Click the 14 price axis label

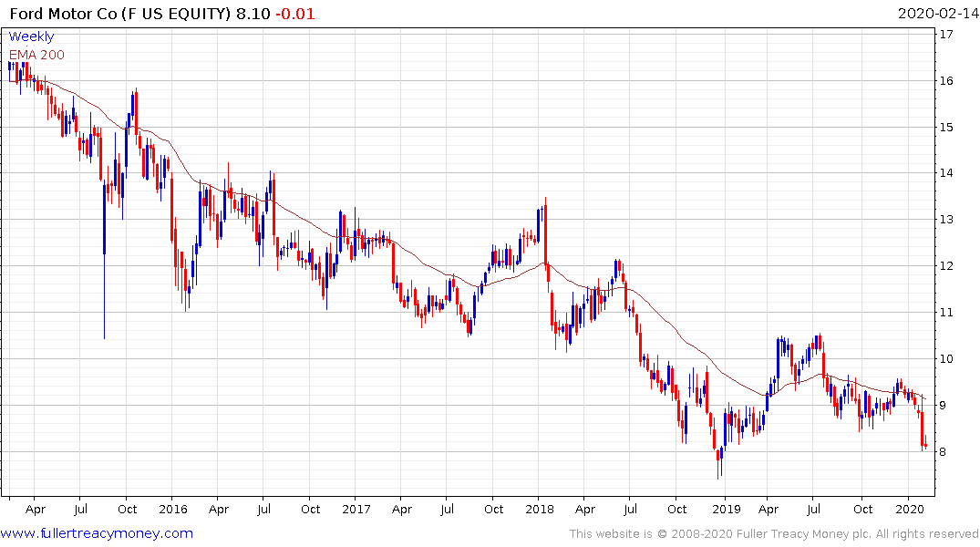pos(946,173)
